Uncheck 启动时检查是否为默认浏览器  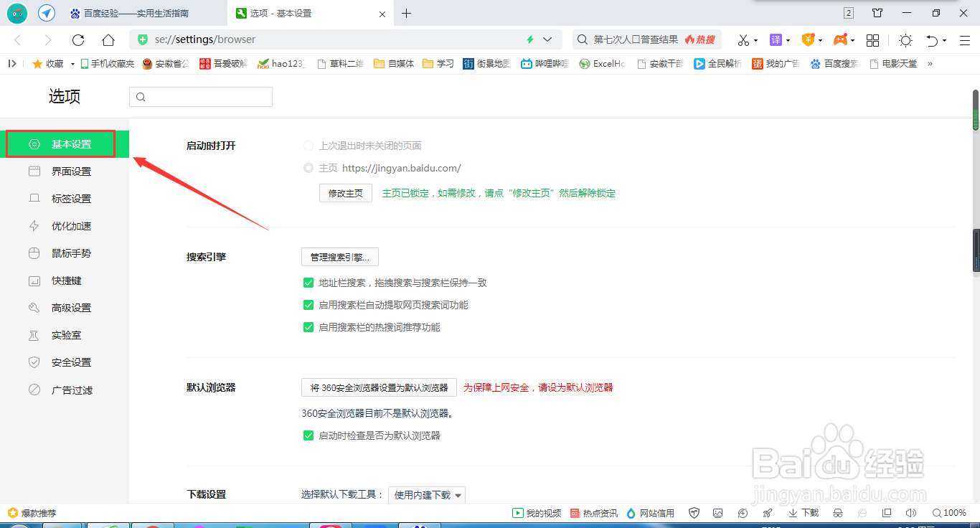[x=308, y=435]
